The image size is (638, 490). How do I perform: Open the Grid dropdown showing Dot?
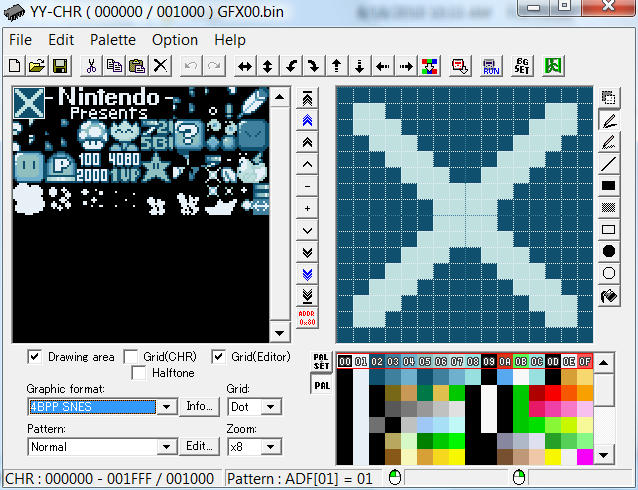tap(271, 407)
